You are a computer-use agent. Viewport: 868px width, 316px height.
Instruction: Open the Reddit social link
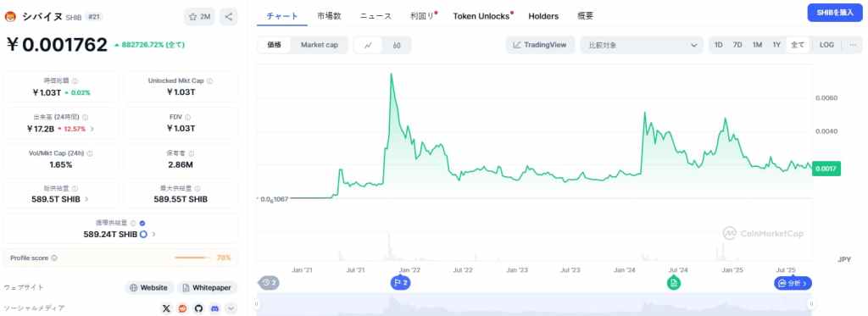(x=183, y=308)
